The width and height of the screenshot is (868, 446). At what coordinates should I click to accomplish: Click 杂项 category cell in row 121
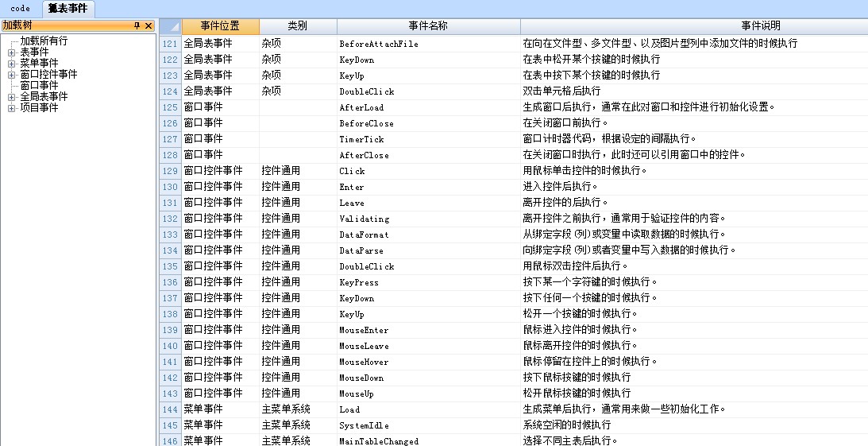298,43
